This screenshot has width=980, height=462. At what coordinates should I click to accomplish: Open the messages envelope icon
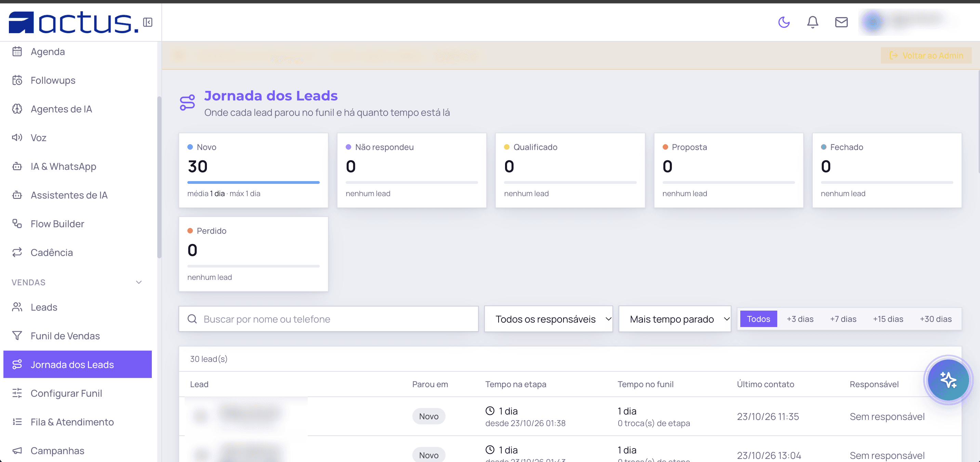tap(841, 22)
